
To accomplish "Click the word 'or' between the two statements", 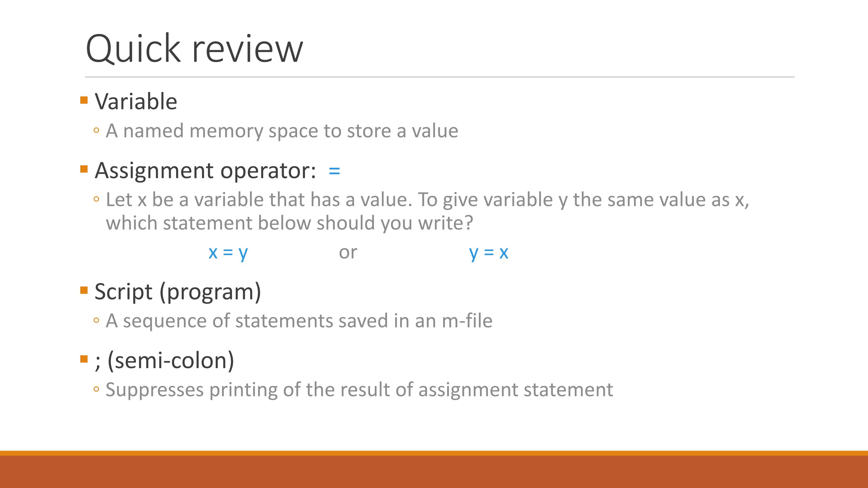I will click(x=348, y=252).
